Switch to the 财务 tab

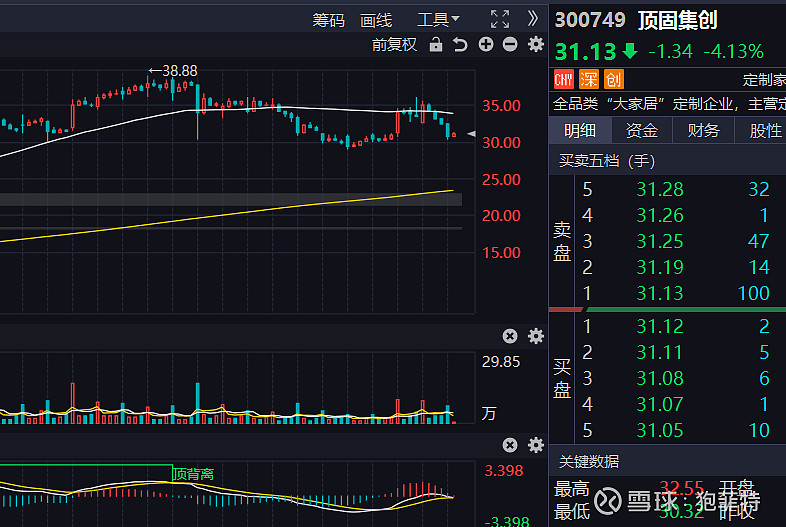[x=704, y=130]
